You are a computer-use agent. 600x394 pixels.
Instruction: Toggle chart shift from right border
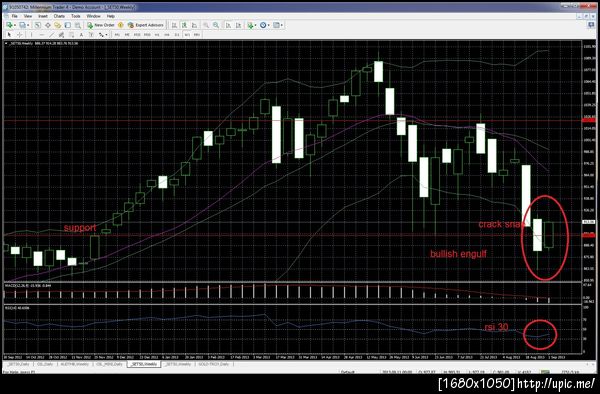pos(238,25)
